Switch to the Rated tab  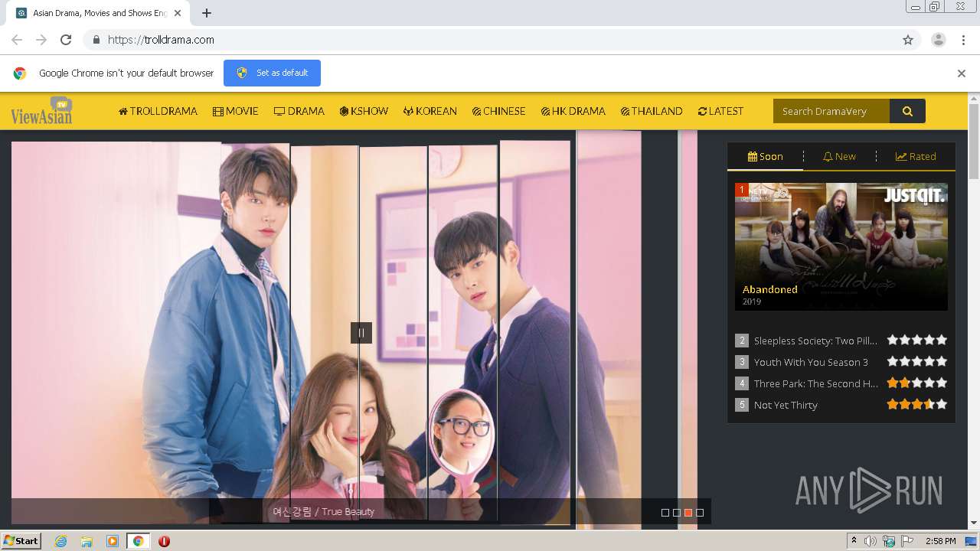pos(916,156)
